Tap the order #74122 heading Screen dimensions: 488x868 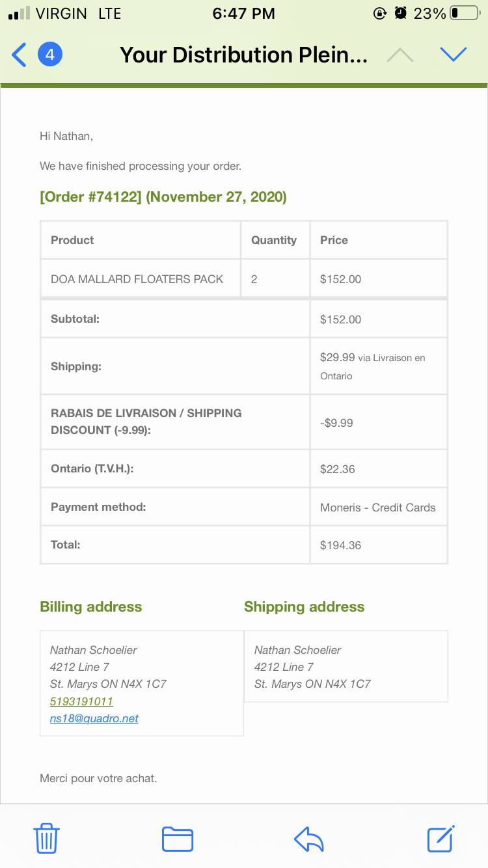click(x=163, y=197)
